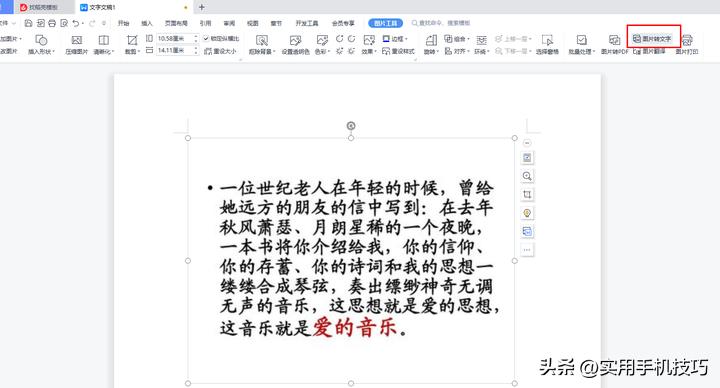
Task: Toggle the 锁定纵横比 lock aspect ratio checkbox
Action: pyautogui.click(x=206, y=39)
